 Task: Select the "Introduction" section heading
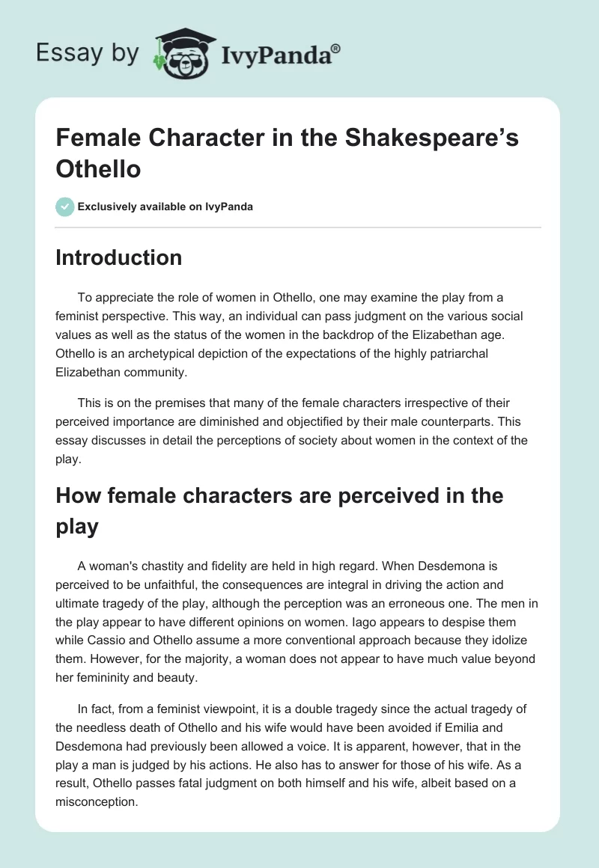click(119, 257)
